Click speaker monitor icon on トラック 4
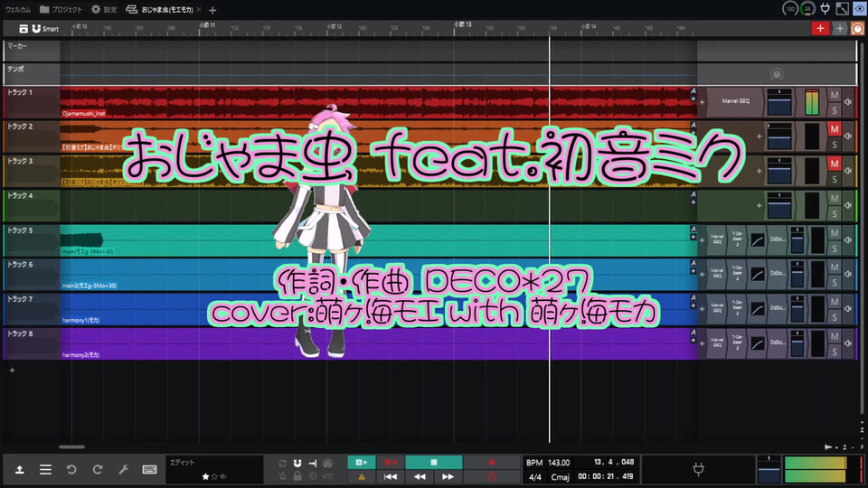This screenshot has height=488, width=868. click(x=848, y=205)
